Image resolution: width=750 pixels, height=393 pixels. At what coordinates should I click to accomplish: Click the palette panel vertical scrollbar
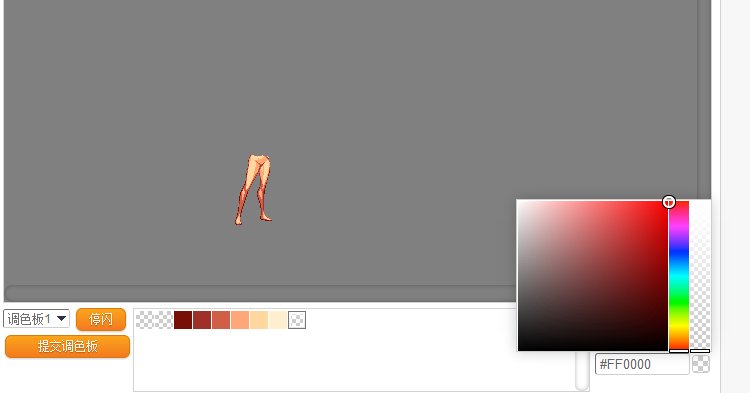tap(582, 371)
